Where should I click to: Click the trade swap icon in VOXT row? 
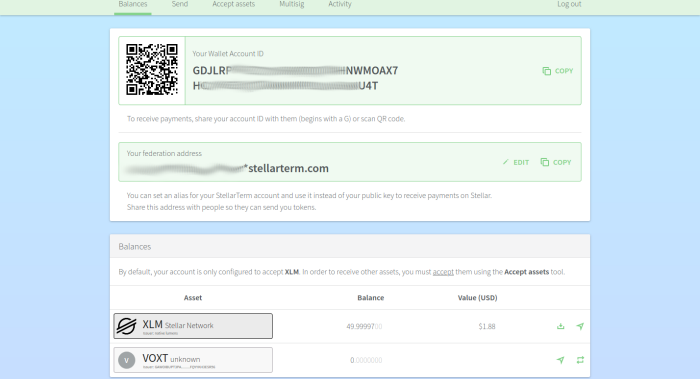(580, 360)
